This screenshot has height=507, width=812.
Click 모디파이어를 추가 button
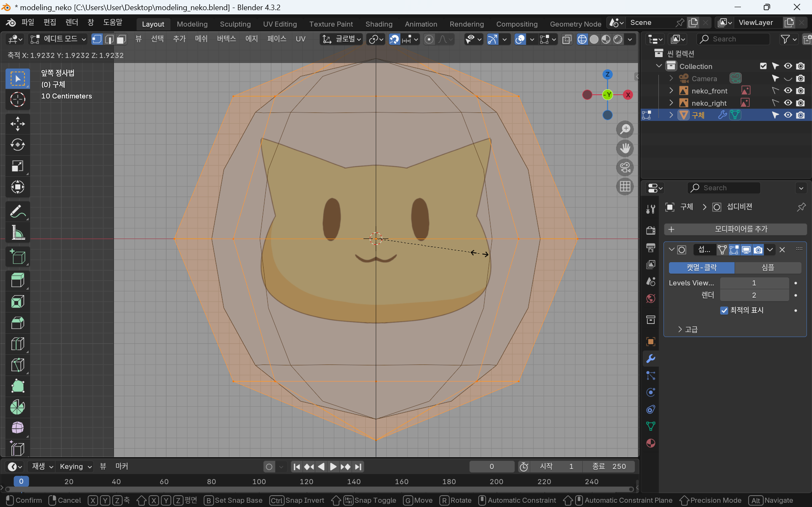[735, 229]
